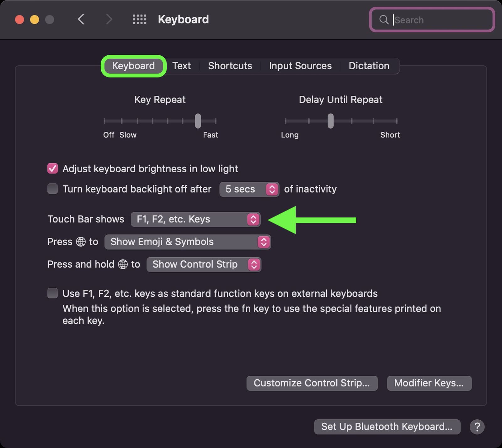Click the forward navigation arrow
This screenshot has height=448, width=502.
(109, 19)
